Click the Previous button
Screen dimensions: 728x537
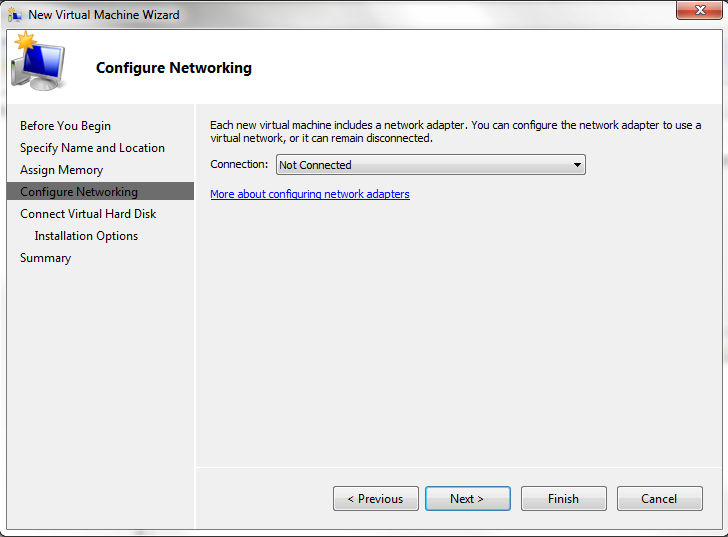(375, 499)
